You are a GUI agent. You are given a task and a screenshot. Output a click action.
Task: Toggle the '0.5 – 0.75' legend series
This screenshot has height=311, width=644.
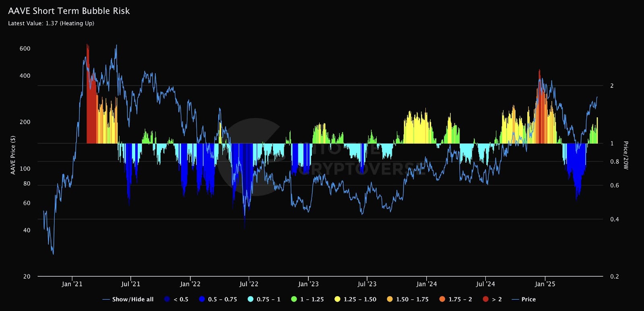(x=218, y=299)
